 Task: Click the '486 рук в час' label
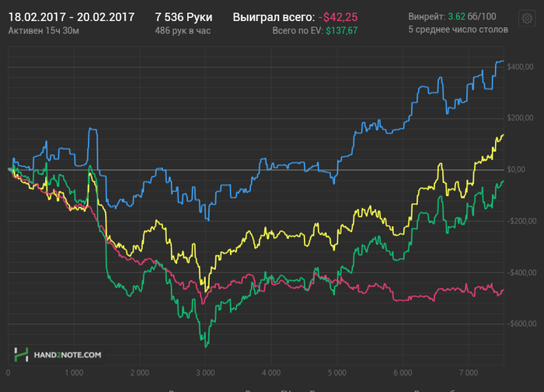[183, 31]
